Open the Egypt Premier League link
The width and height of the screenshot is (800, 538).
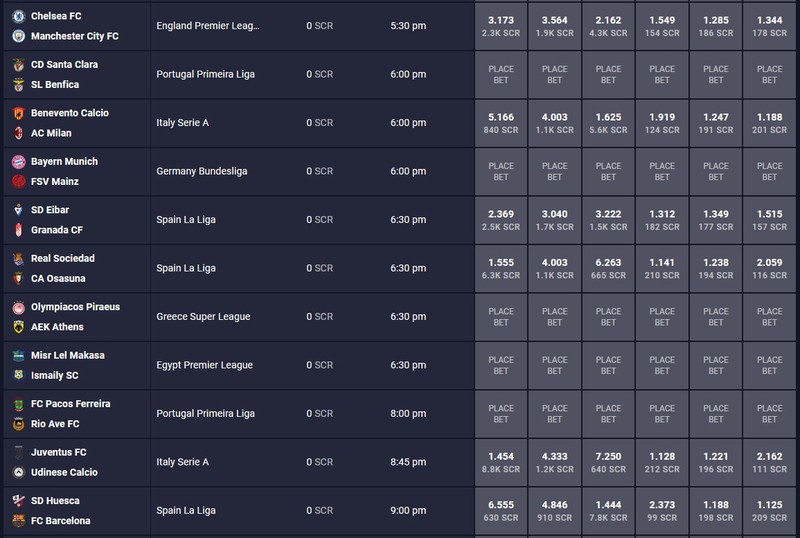(x=205, y=365)
